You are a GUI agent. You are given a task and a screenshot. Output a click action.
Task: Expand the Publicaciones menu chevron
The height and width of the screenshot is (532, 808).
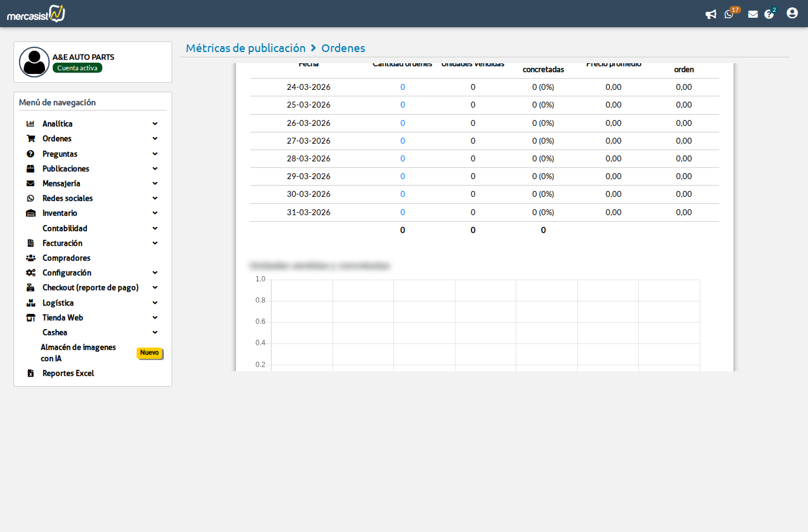tap(155, 168)
